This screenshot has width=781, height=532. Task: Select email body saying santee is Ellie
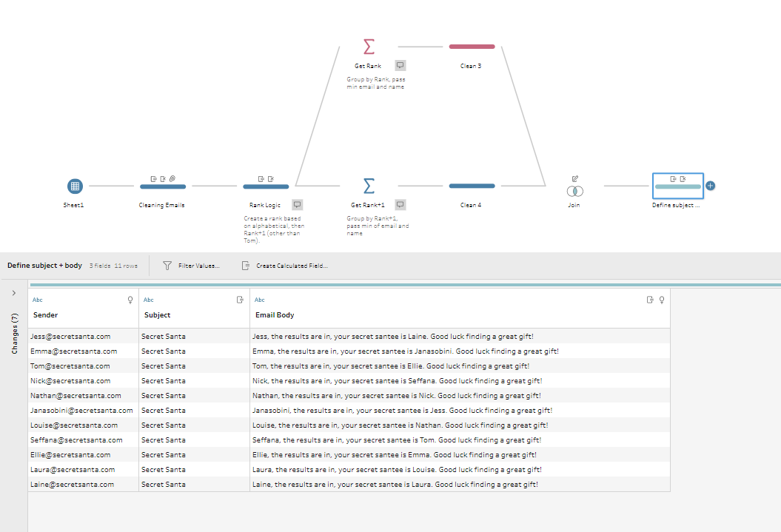click(460, 366)
